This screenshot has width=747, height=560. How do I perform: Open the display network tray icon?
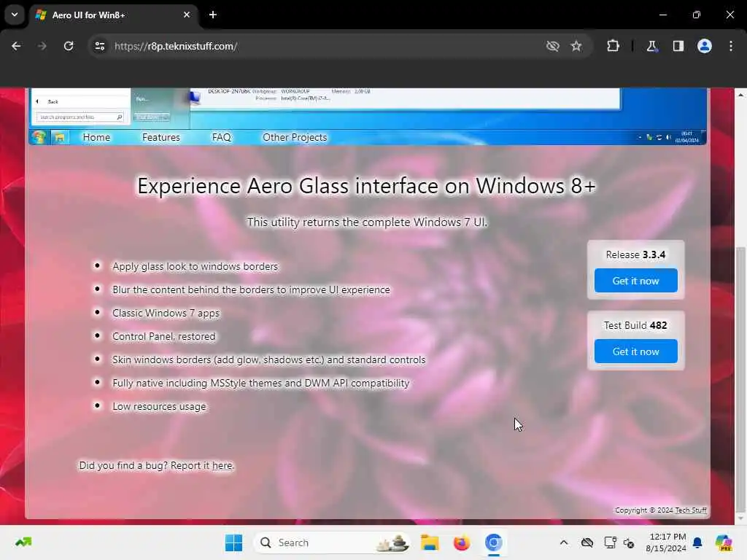(x=610, y=542)
